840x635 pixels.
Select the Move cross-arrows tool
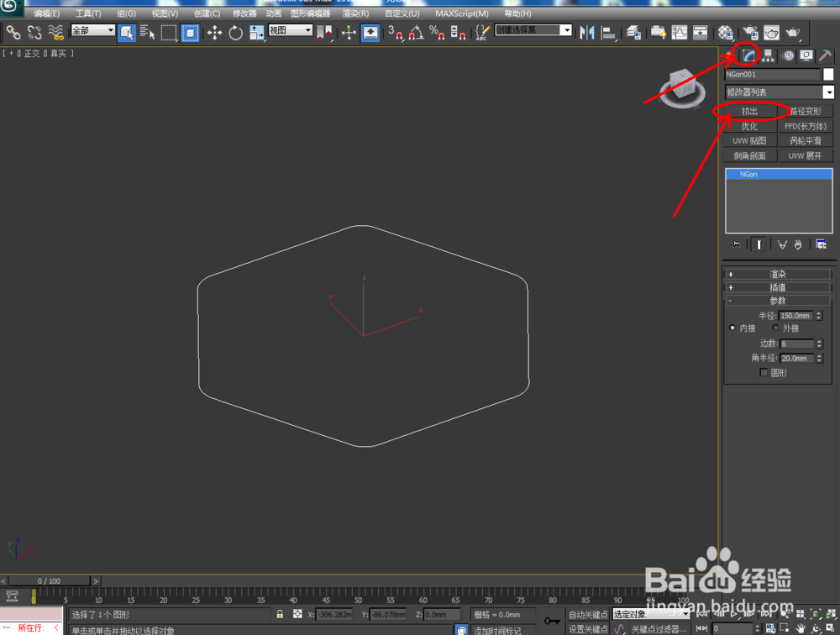click(x=215, y=33)
